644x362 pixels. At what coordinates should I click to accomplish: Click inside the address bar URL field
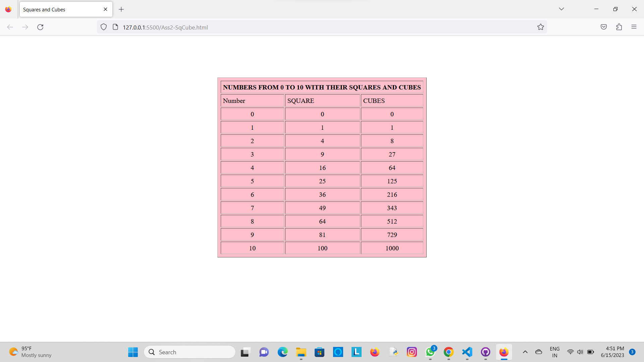[x=235, y=27]
